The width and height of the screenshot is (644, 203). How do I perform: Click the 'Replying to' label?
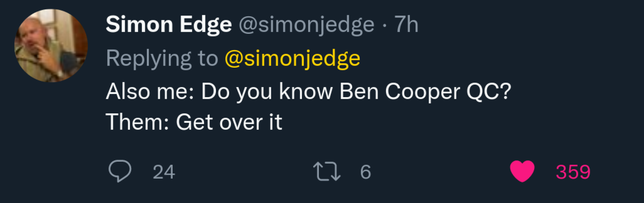162,58
